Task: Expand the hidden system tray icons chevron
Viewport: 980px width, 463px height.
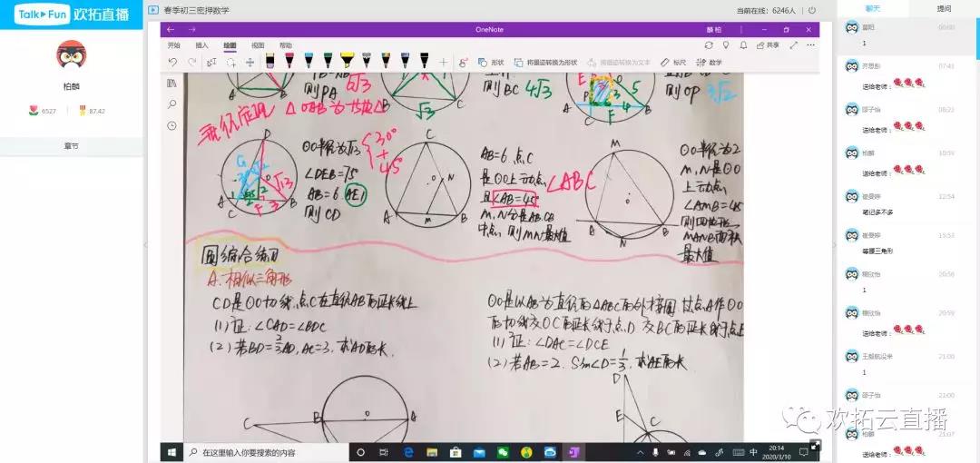Action: point(641,451)
